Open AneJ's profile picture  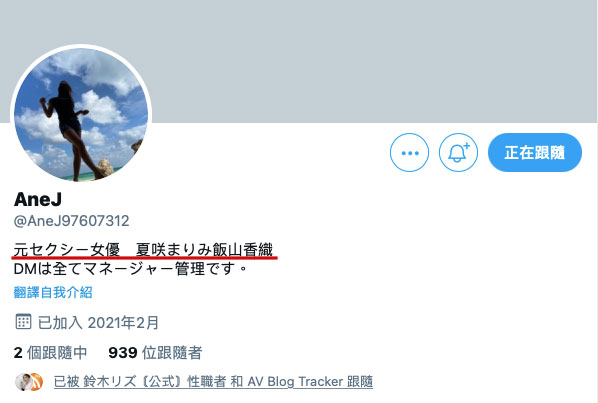pyautogui.click(x=81, y=114)
